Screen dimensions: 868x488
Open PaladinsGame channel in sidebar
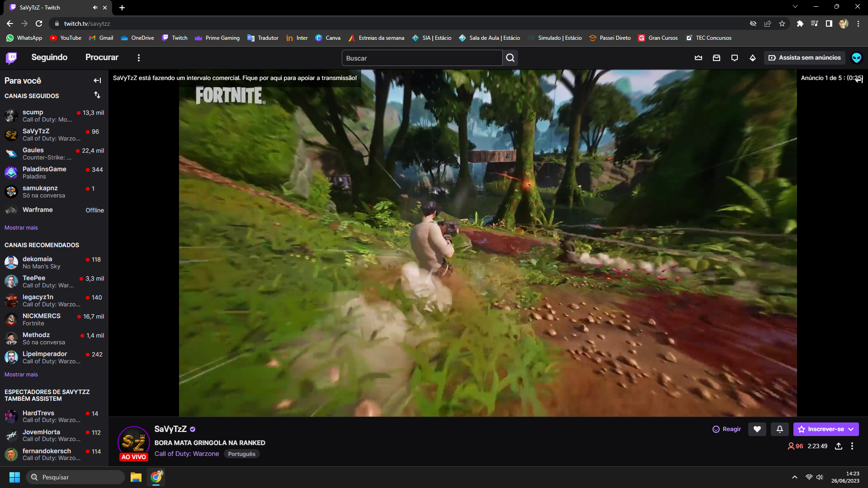(x=54, y=173)
